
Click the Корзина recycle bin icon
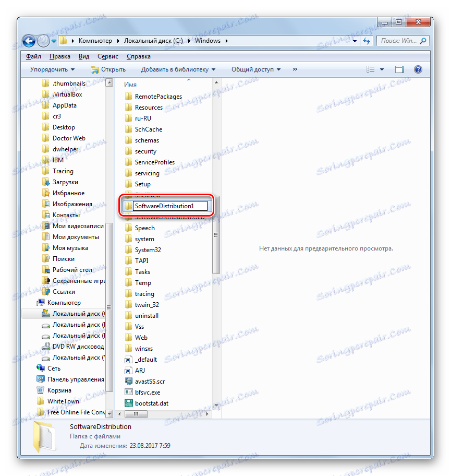[40, 390]
